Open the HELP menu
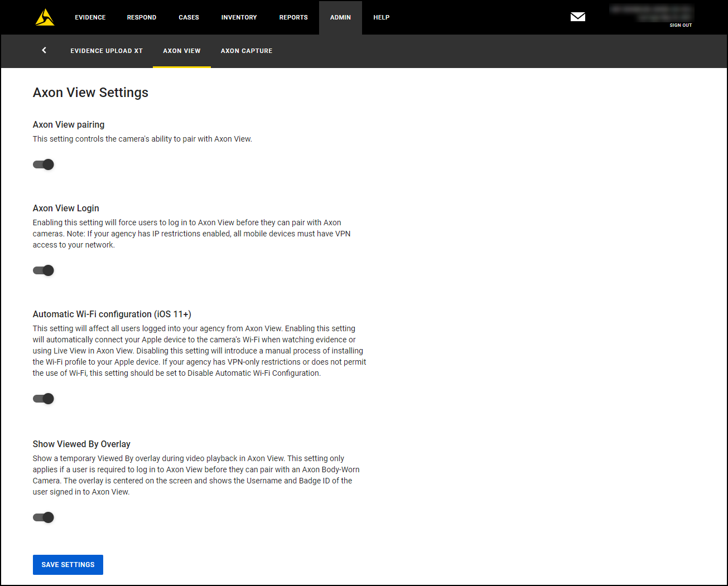 click(x=381, y=17)
